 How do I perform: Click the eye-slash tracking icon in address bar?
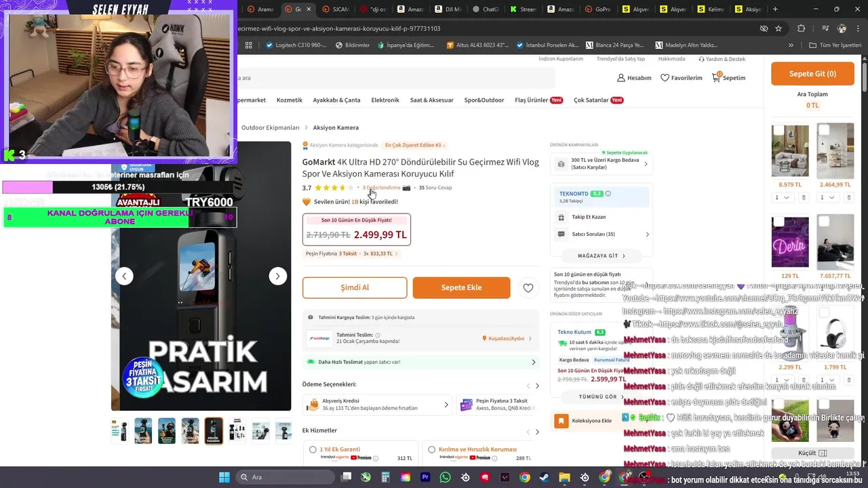[764, 28]
